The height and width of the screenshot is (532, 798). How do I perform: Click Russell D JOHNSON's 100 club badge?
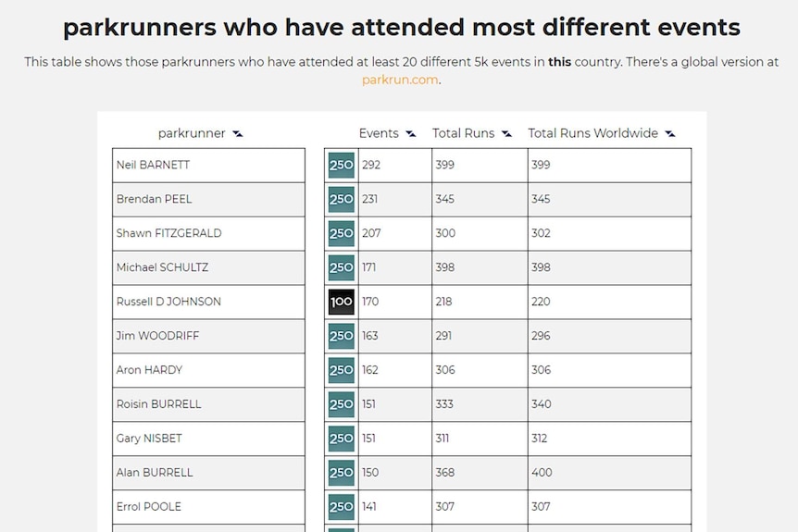(341, 302)
